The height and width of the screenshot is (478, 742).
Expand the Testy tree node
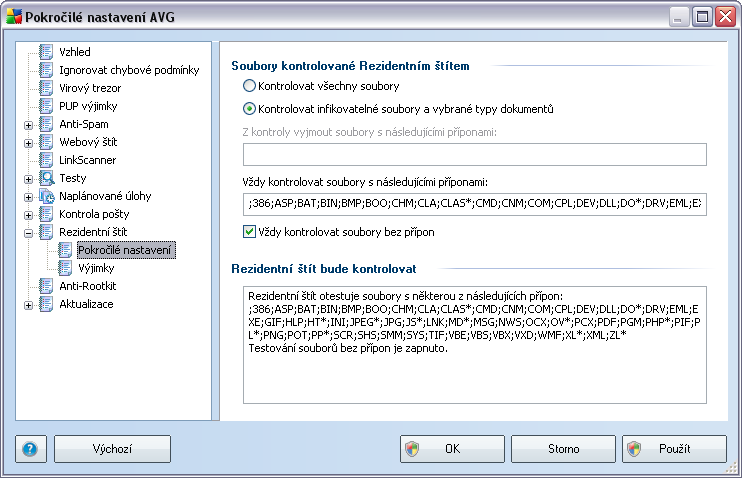coord(28,179)
